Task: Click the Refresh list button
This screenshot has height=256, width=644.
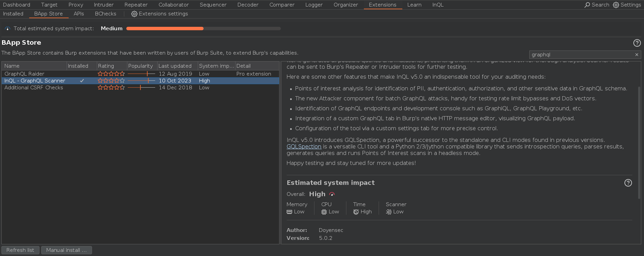Action: [20, 250]
